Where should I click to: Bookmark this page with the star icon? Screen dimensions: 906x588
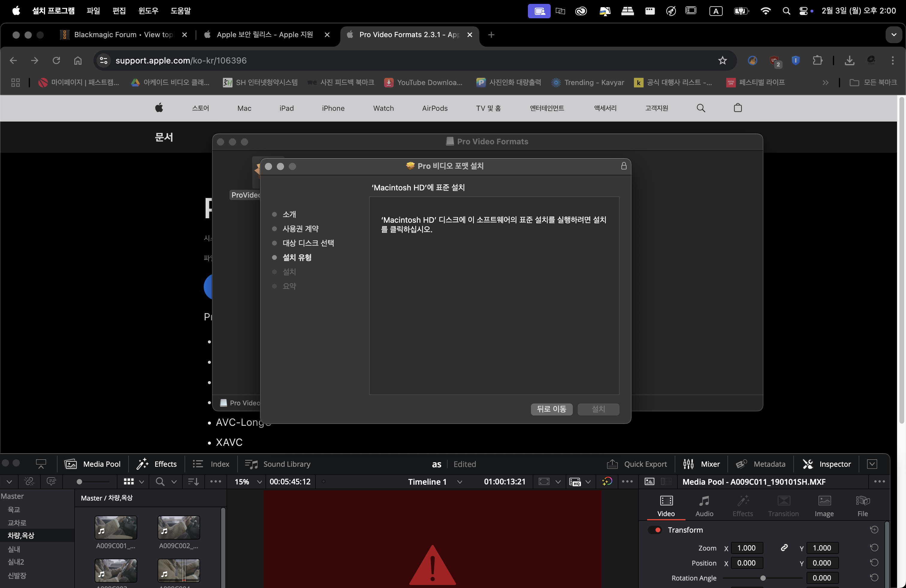tap(722, 60)
